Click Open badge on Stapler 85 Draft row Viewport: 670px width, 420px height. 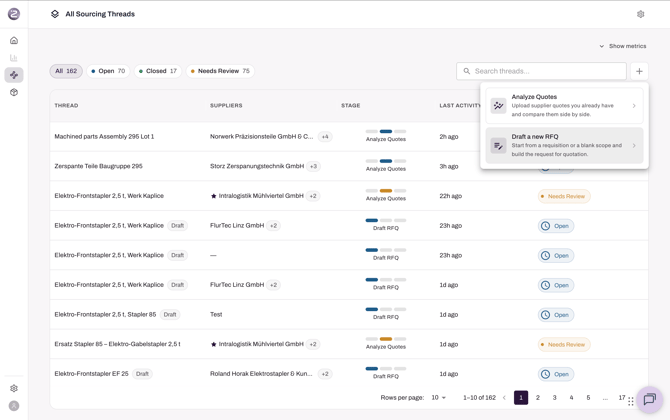[556, 315]
